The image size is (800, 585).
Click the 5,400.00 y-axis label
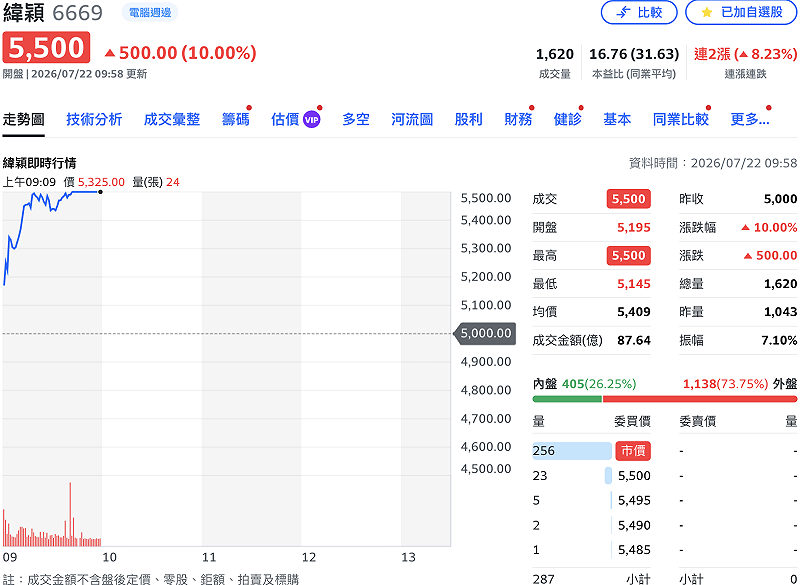click(486, 220)
